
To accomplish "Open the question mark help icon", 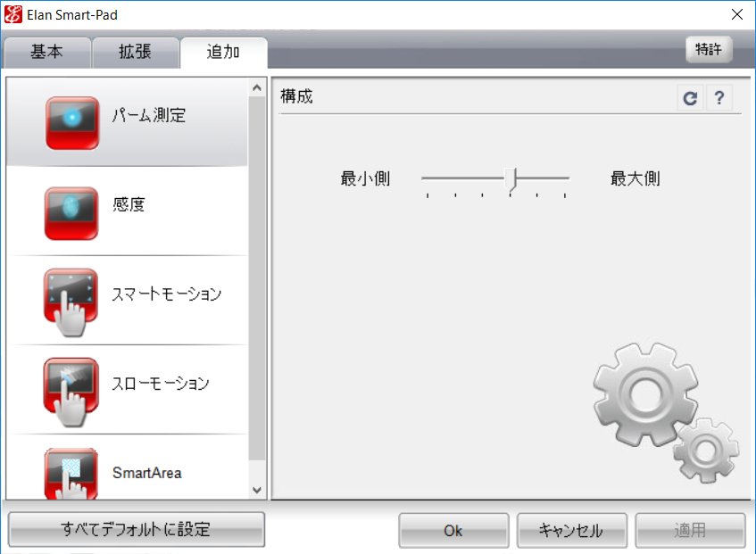I will pyautogui.click(x=719, y=98).
